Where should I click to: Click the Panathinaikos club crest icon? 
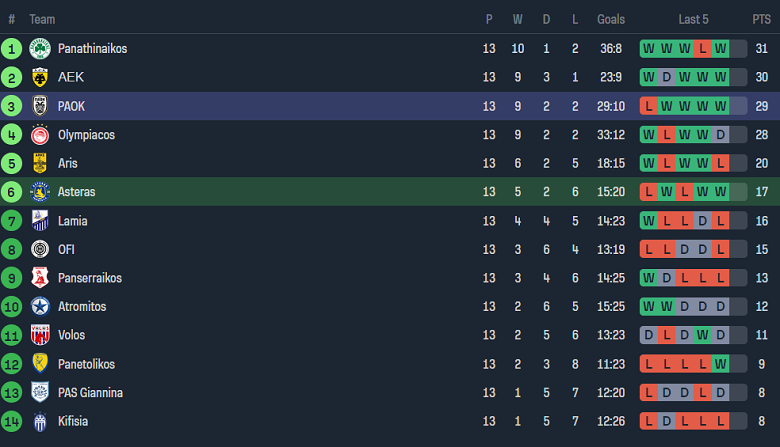40,49
